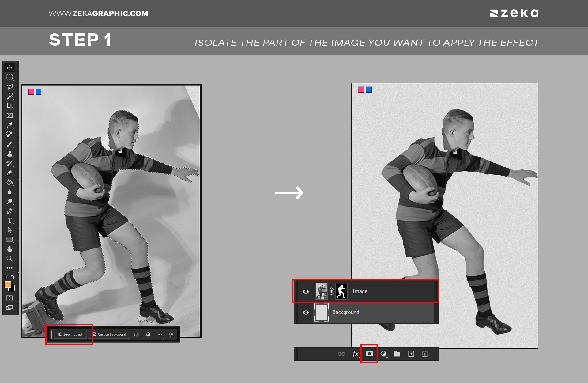588x383 pixels.
Task: Expand the three-dots menu on the contextual bar
Action: [160, 335]
